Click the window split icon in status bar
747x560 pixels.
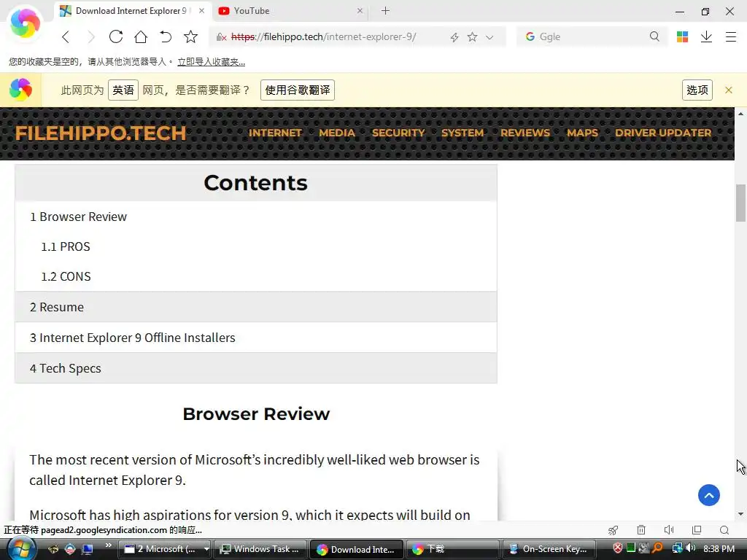pos(697,530)
